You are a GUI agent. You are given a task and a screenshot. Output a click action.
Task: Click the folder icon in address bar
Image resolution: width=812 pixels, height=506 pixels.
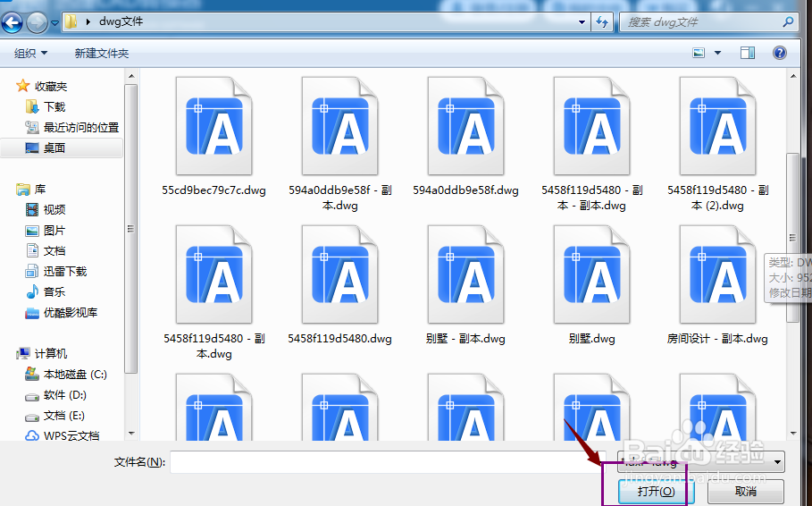[71, 21]
